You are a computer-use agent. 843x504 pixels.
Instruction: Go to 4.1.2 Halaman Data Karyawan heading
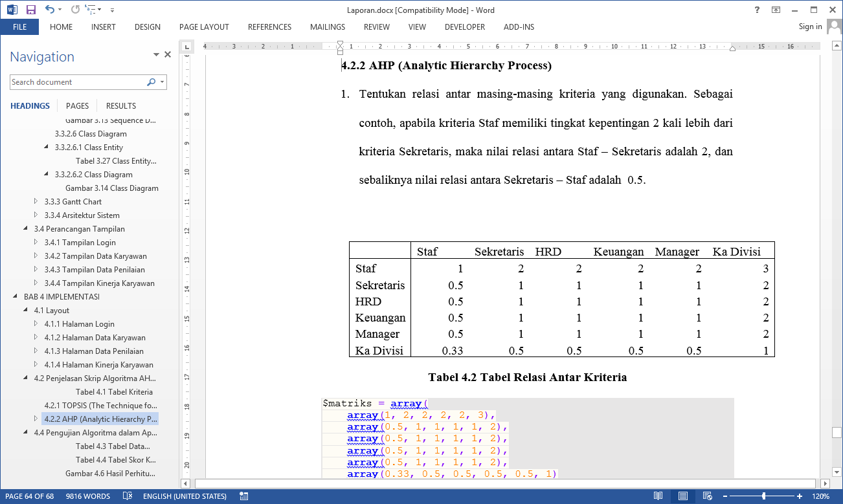point(95,338)
